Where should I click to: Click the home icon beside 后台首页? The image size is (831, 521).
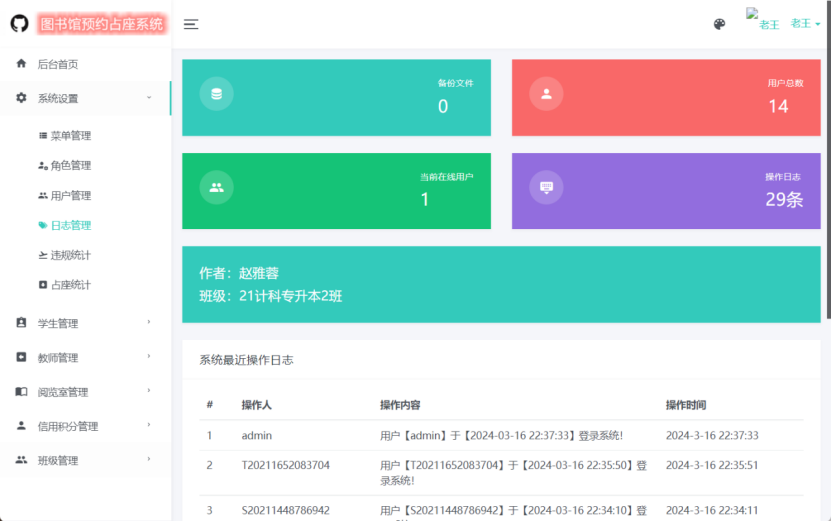pos(21,64)
